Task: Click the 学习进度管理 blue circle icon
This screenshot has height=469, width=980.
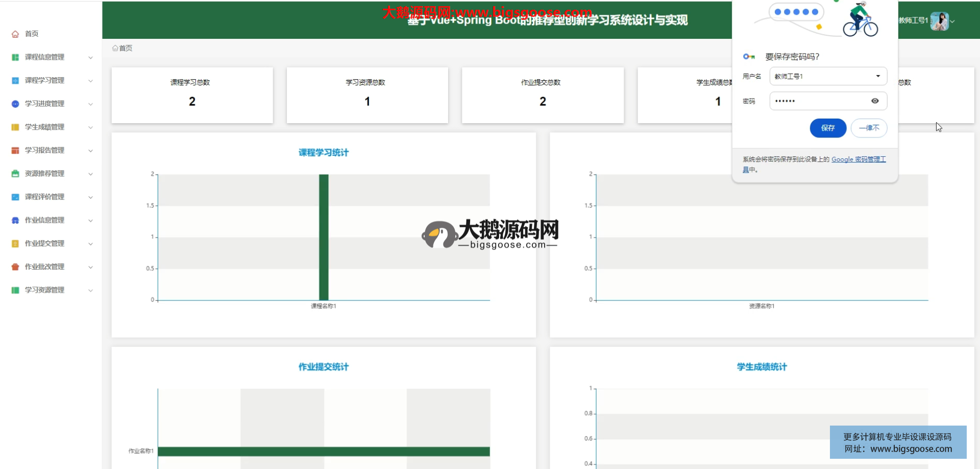Action: (x=15, y=104)
